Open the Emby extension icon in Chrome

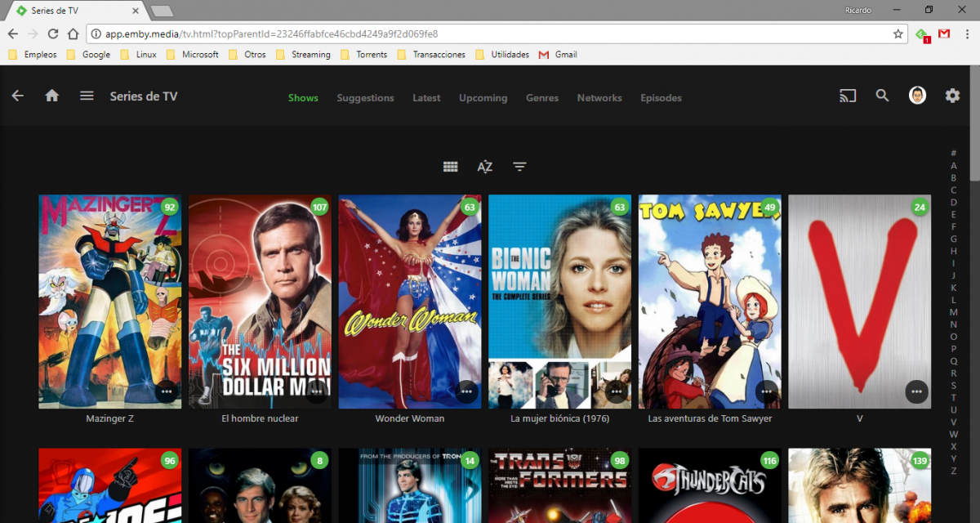pyautogui.click(x=922, y=34)
